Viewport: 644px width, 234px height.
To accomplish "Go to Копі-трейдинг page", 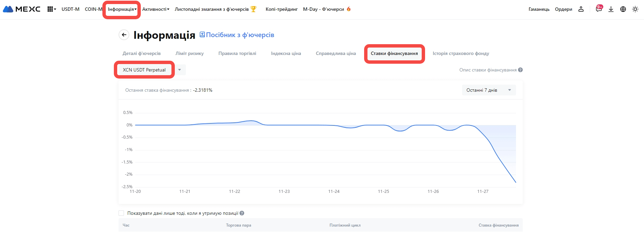I will (x=282, y=9).
